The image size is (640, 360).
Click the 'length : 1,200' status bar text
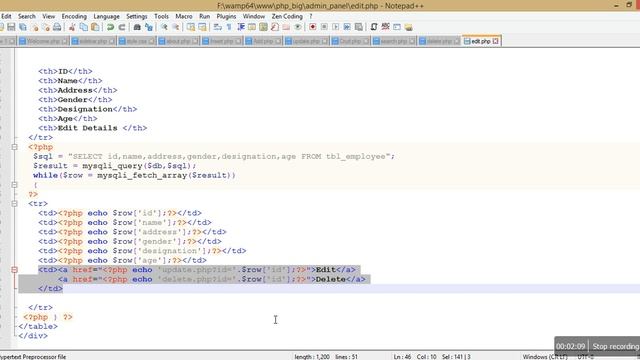click(312, 357)
